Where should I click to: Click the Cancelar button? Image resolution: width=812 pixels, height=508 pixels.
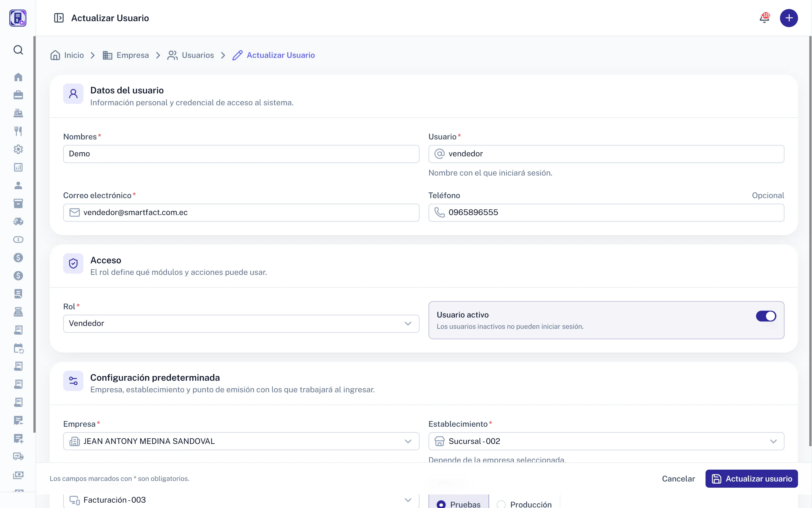[x=678, y=479]
